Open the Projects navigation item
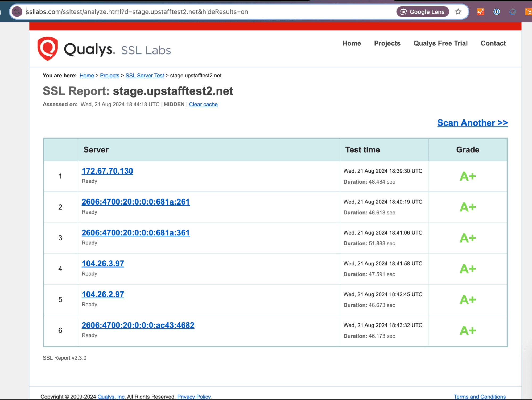This screenshot has width=532, height=400. tap(387, 43)
